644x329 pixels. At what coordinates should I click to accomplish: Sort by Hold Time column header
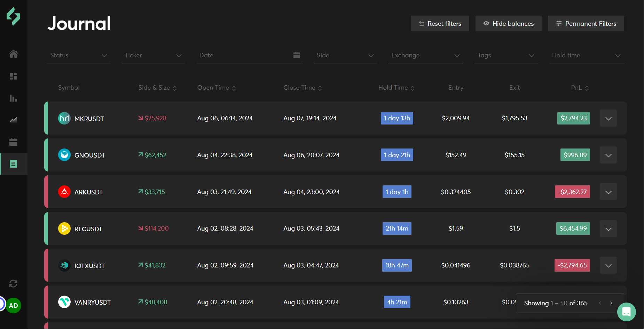click(x=396, y=88)
